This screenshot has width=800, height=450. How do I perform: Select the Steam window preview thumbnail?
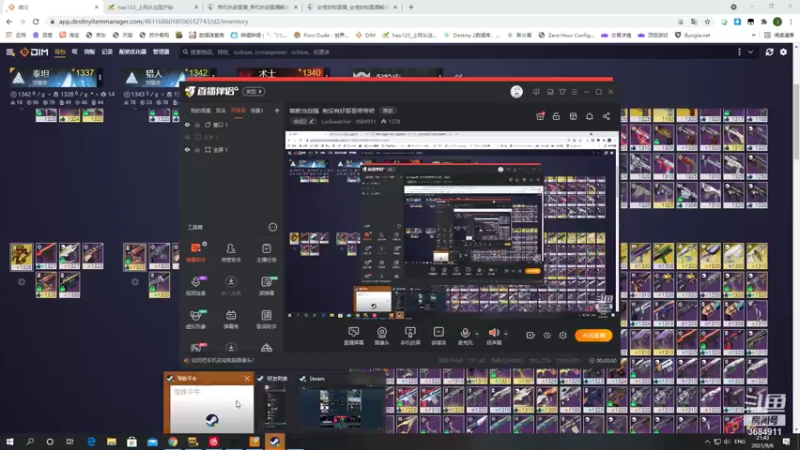[x=340, y=402]
